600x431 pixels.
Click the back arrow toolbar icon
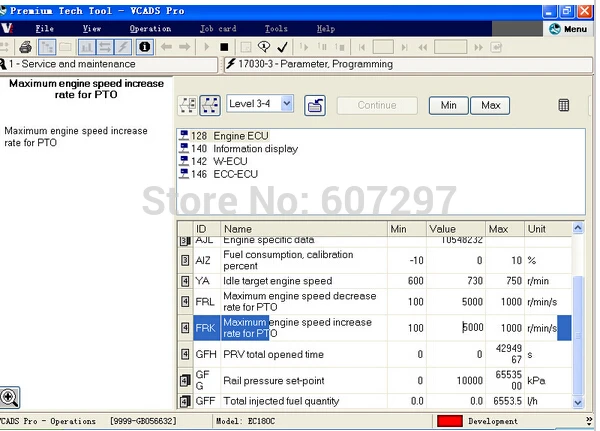point(166,47)
